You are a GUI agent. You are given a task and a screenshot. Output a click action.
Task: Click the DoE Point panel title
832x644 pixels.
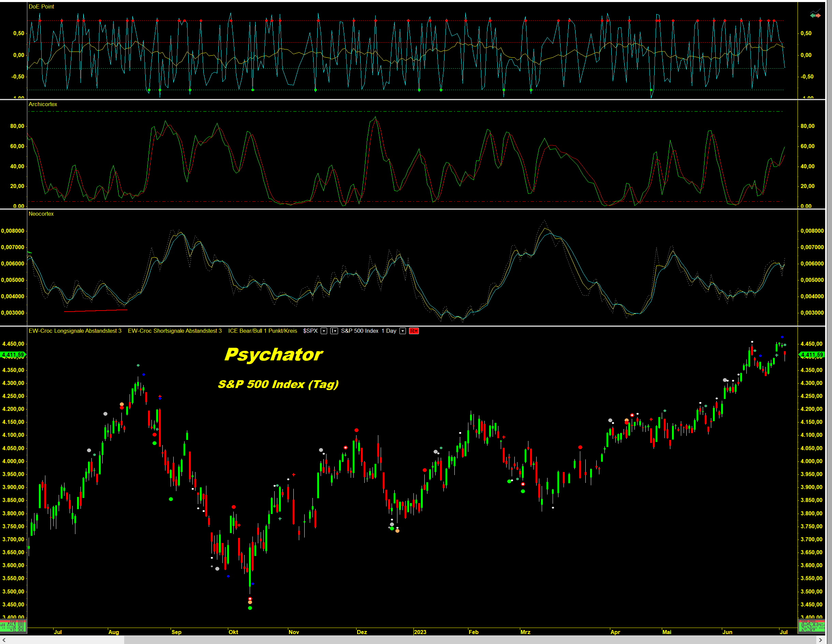[41, 6]
